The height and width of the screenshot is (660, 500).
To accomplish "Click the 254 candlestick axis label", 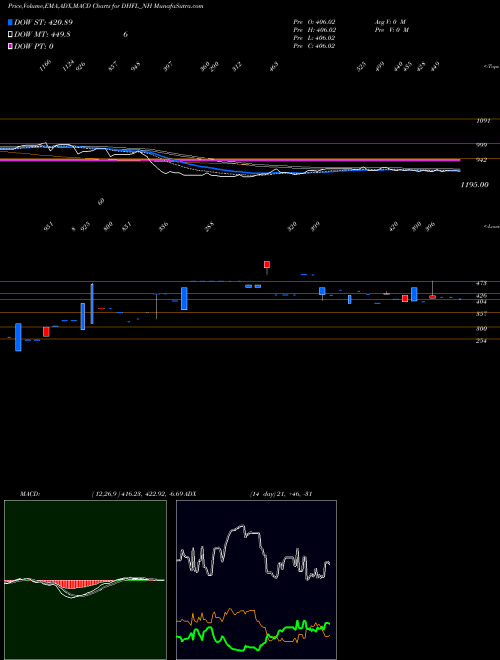I will pyautogui.click(x=481, y=341).
